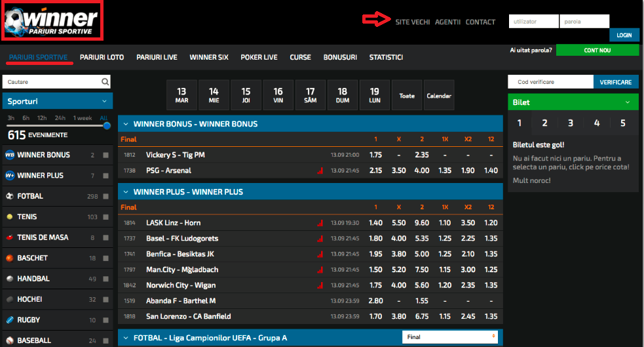Select odds 2.15 for PSG win
Image resolution: width=644 pixels, height=347 pixels.
click(x=375, y=171)
